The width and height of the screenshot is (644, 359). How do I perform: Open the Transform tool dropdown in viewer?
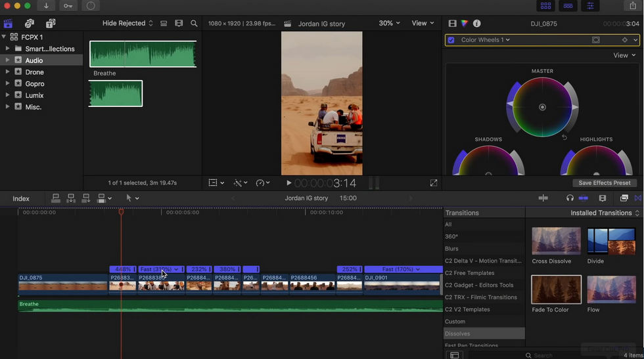[x=216, y=183]
